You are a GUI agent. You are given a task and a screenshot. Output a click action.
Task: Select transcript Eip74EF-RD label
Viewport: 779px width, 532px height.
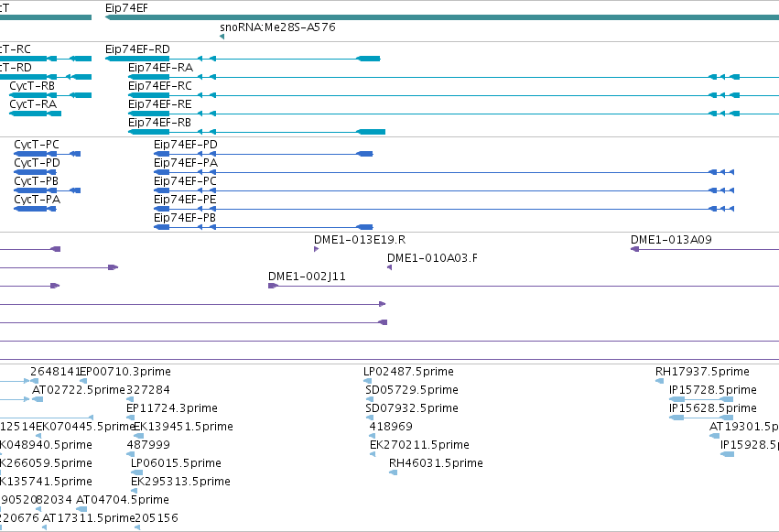coord(137,49)
